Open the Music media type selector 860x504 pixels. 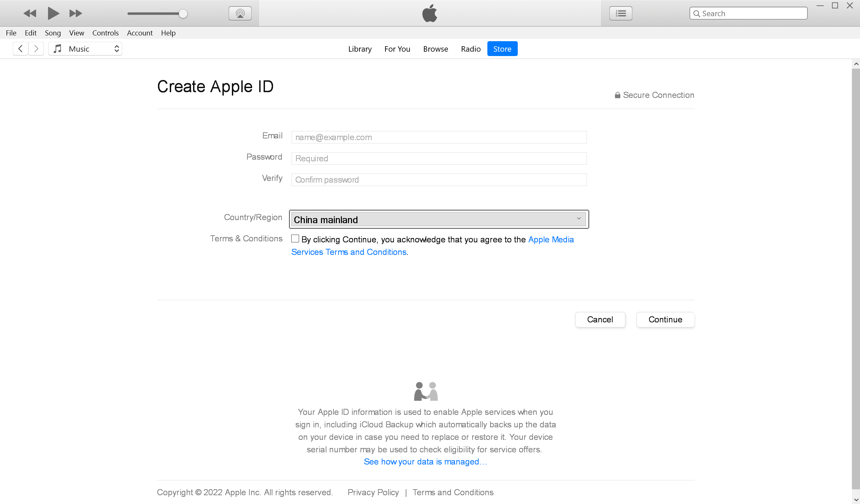point(85,49)
